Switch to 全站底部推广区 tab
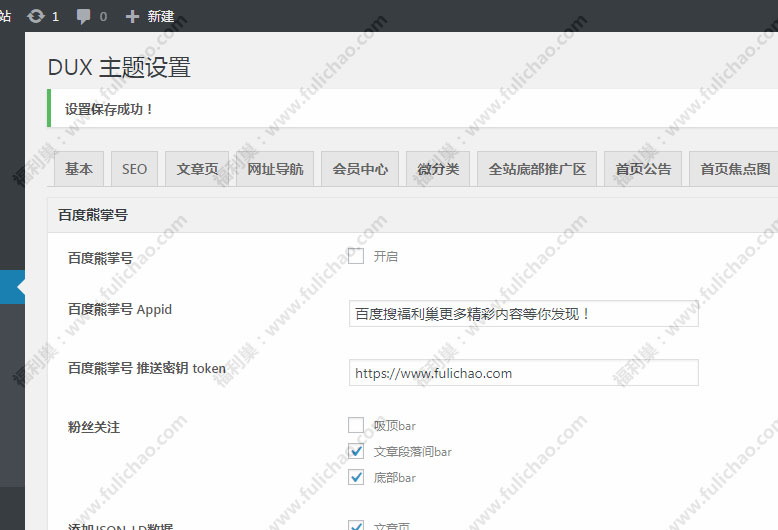Viewport: 778px width, 530px height. tap(537, 169)
